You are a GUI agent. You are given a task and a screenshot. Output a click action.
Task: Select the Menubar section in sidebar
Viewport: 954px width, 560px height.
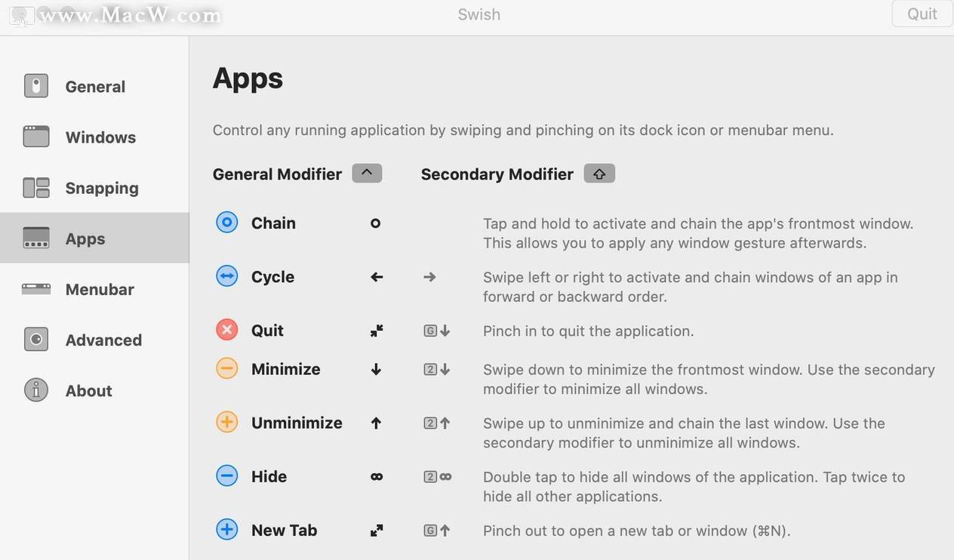(94, 289)
